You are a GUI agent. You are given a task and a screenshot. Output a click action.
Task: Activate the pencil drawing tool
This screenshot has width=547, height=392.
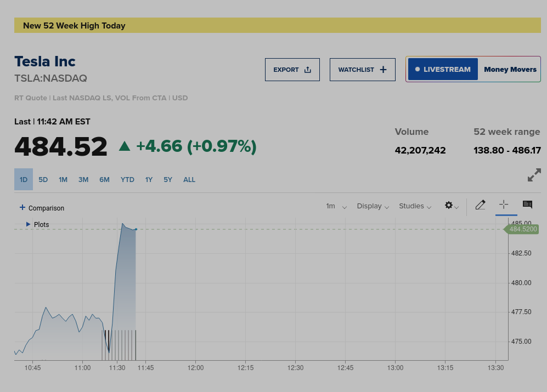(481, 204)
